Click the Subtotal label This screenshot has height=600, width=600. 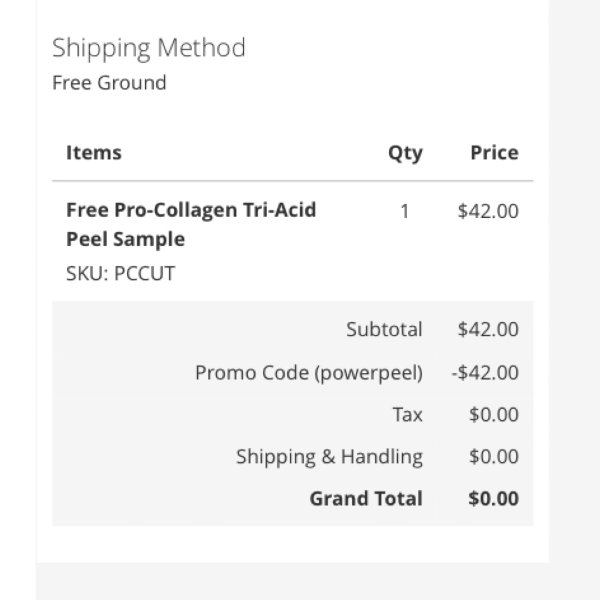click(x=384, y=329)
